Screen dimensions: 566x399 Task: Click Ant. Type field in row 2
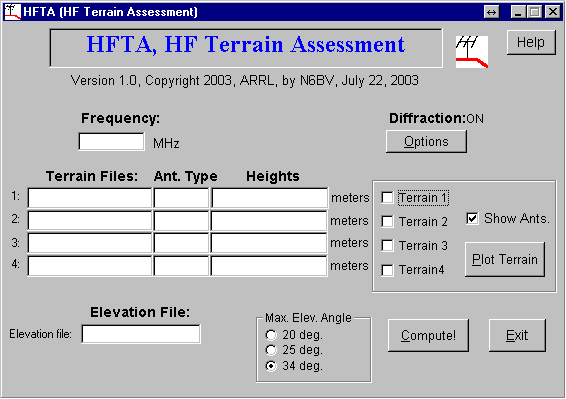point(182,220)
